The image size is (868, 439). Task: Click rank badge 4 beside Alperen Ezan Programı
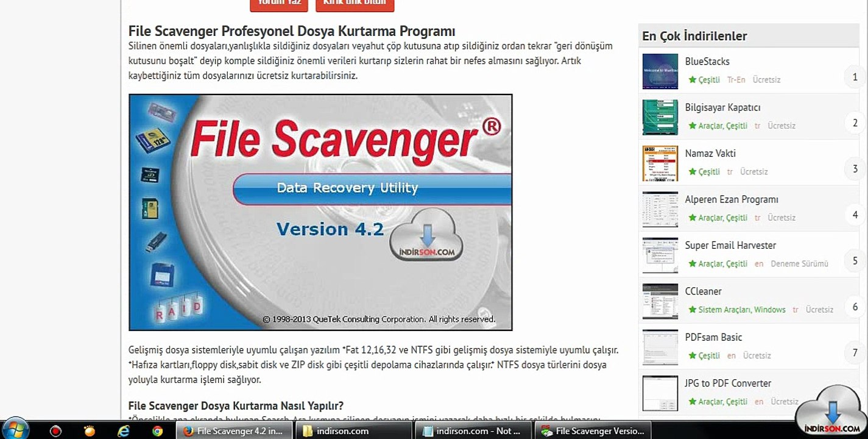[x=855, y=215]
